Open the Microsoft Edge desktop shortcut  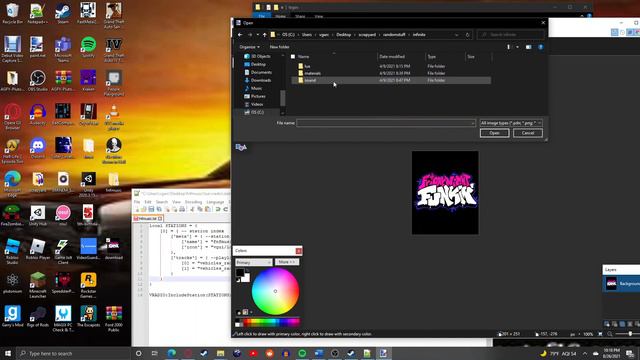pyautogui.click(x=12, y=184)
